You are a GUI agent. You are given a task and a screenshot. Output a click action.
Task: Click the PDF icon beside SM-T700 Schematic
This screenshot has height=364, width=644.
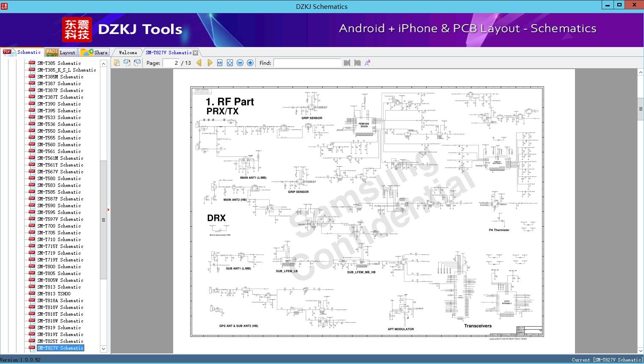pos(32,225)
